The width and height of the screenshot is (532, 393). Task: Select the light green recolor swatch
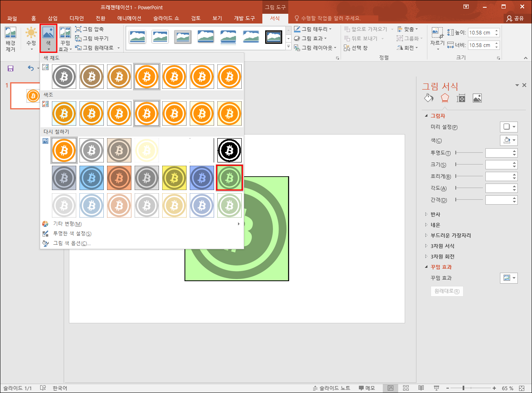tap(230, 205)
